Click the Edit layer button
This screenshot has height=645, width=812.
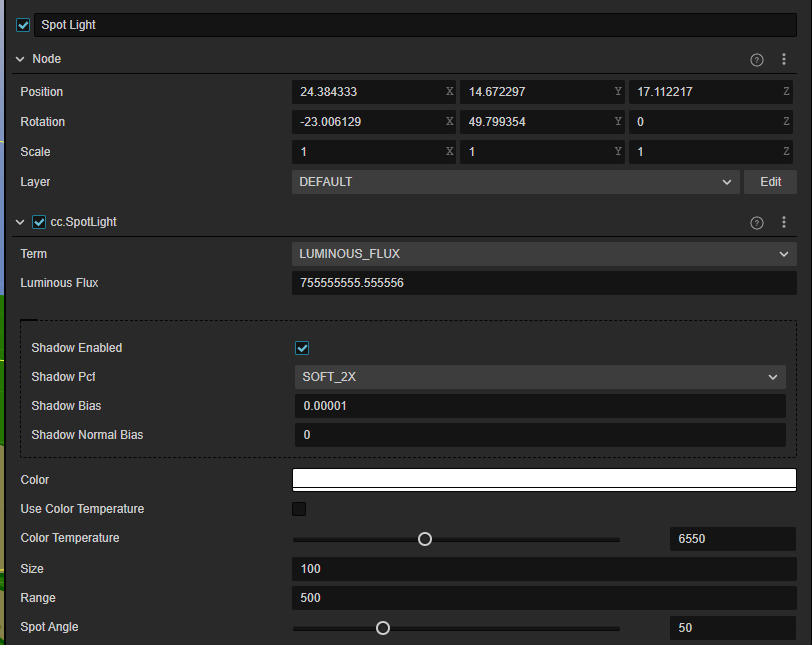[770, 182]
